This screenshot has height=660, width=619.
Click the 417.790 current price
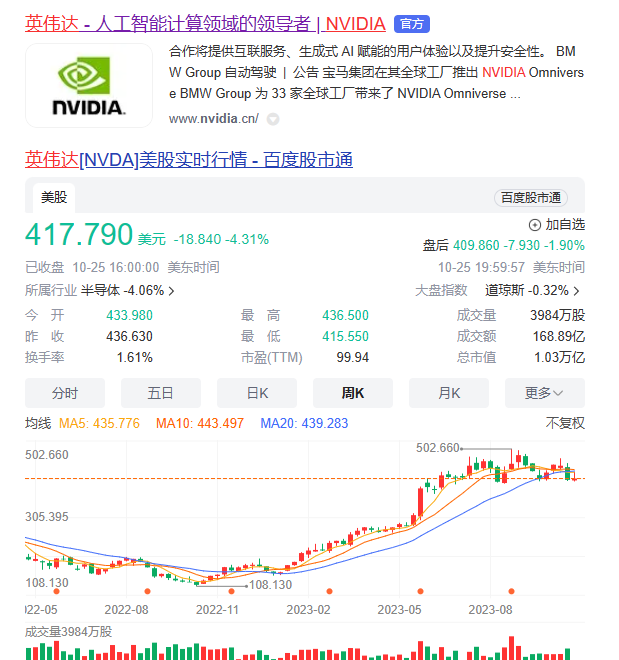tap(79, 234)
